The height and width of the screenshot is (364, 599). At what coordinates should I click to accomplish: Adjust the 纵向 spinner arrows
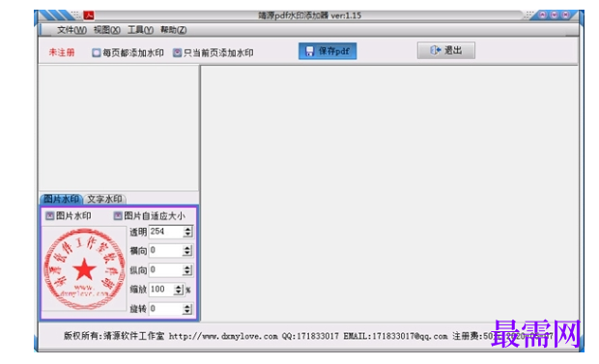(187, 270)
